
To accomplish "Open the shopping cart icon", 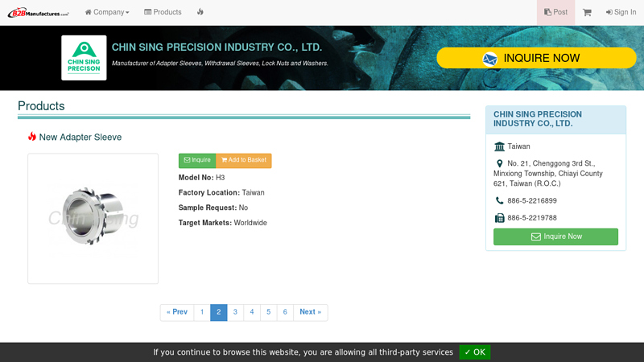I will coord(587,13).
